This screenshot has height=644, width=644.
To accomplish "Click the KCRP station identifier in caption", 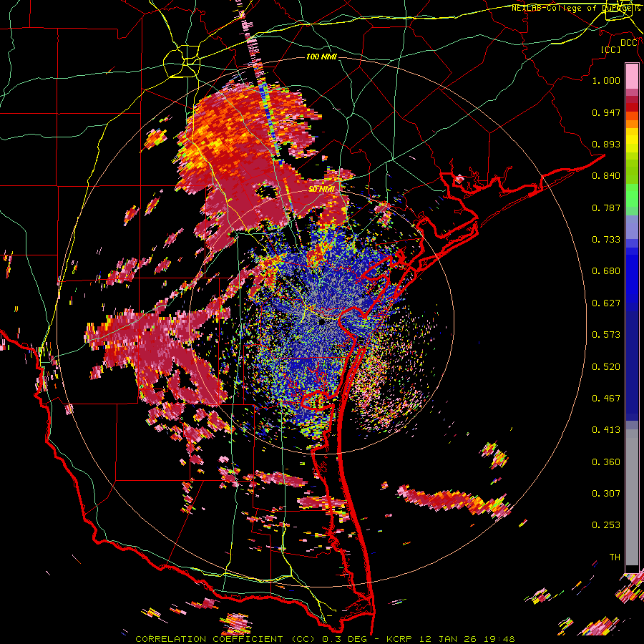I will (399, 639).
